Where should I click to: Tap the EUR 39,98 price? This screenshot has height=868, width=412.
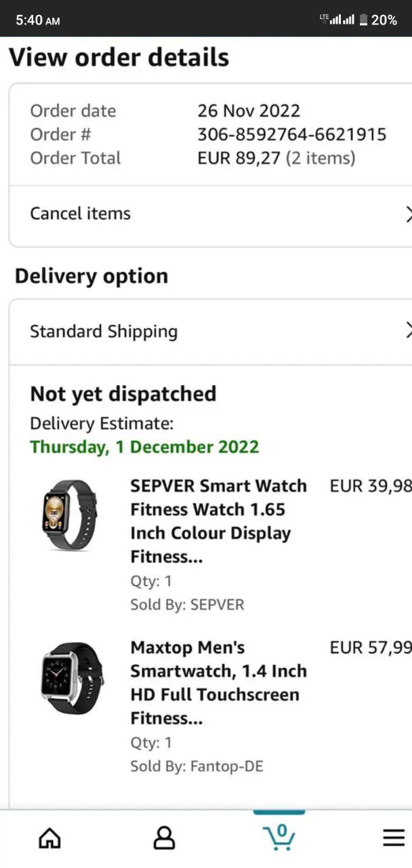pyautogui.click(x=370, y=486)
